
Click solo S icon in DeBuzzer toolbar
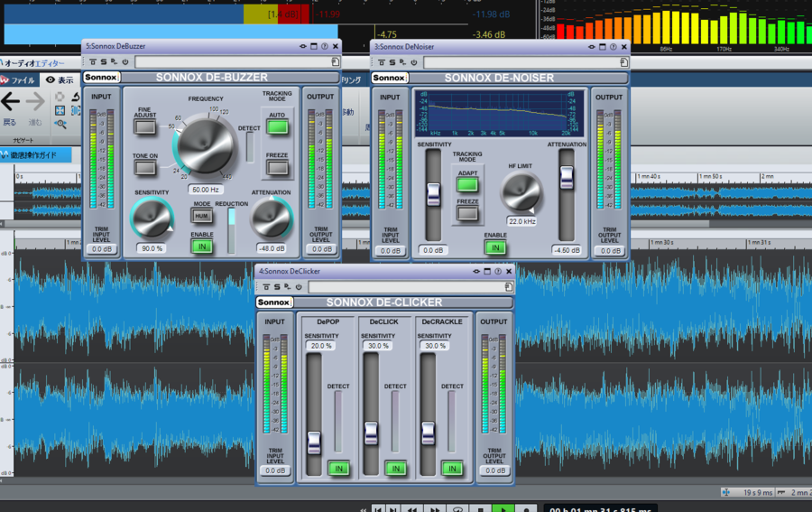click(104, 61)
